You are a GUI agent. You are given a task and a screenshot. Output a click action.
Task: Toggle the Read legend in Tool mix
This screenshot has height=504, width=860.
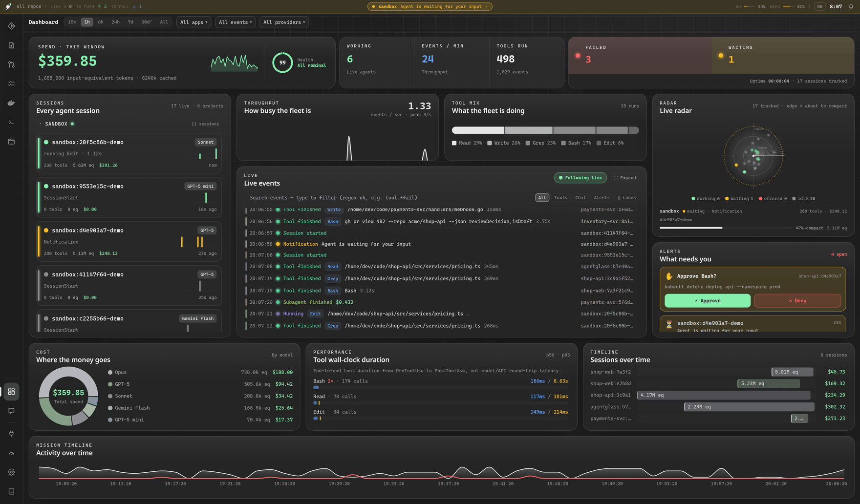467,143
